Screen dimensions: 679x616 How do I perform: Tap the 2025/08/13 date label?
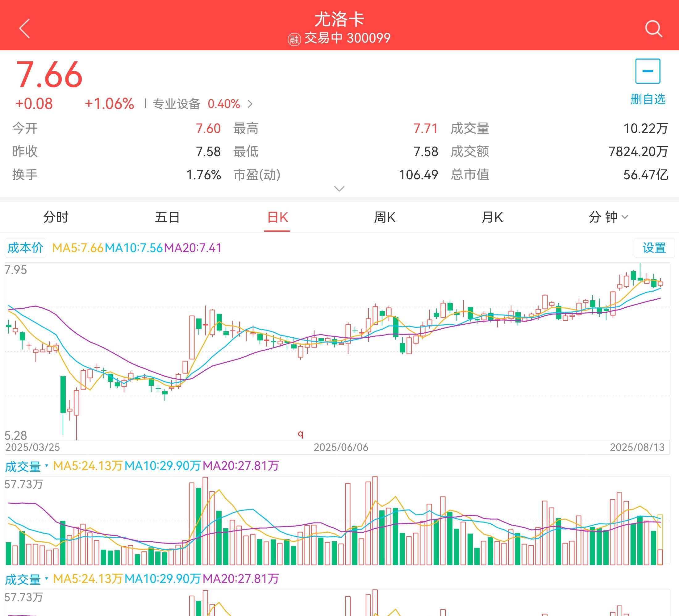pyautogui.click(x=637, y=447)
